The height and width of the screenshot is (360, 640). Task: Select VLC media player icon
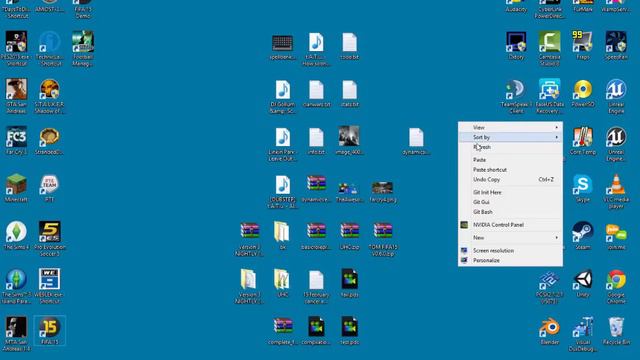(616, 191)
